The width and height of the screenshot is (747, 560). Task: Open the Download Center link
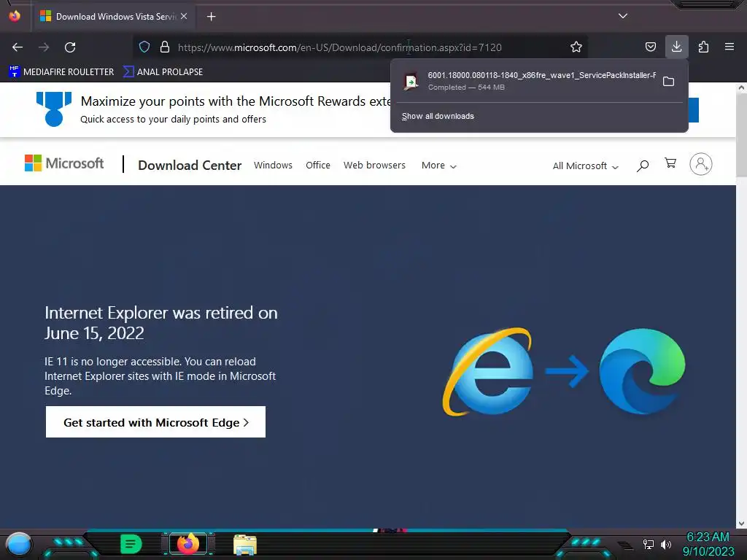coord(190,166)
